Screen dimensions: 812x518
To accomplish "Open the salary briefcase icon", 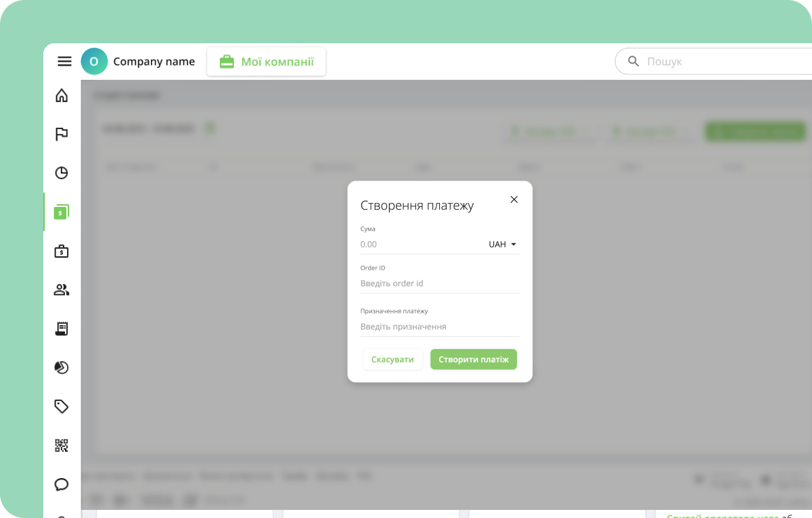I will 62,251.
